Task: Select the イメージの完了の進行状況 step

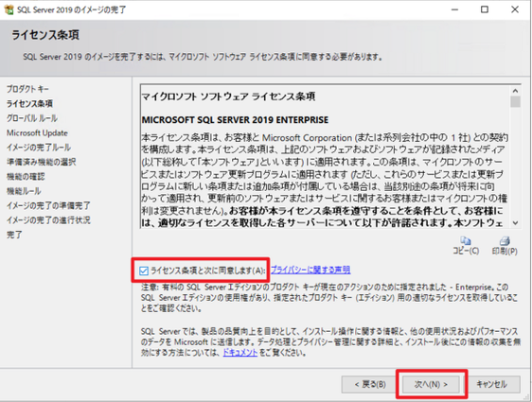Action: pos(48,220)
